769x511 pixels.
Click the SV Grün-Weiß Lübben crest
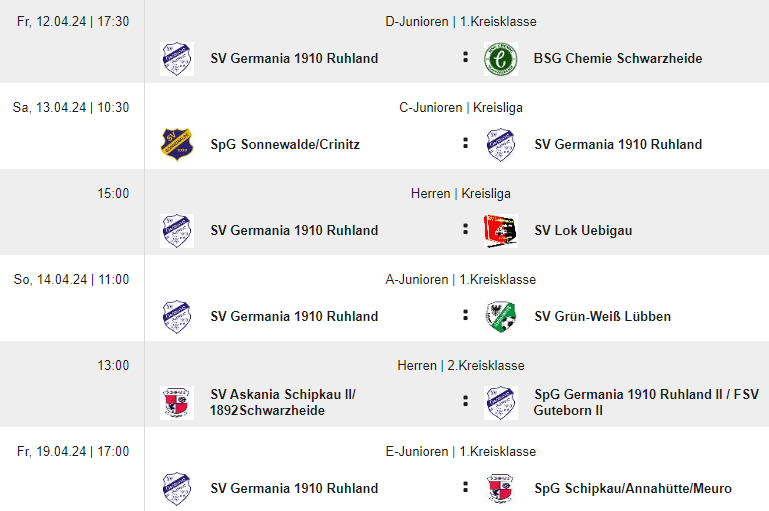[500, 317]
